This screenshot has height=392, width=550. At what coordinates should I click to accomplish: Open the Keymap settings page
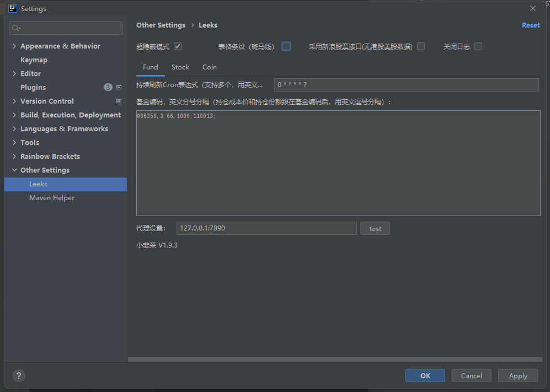tap(34, 60)
